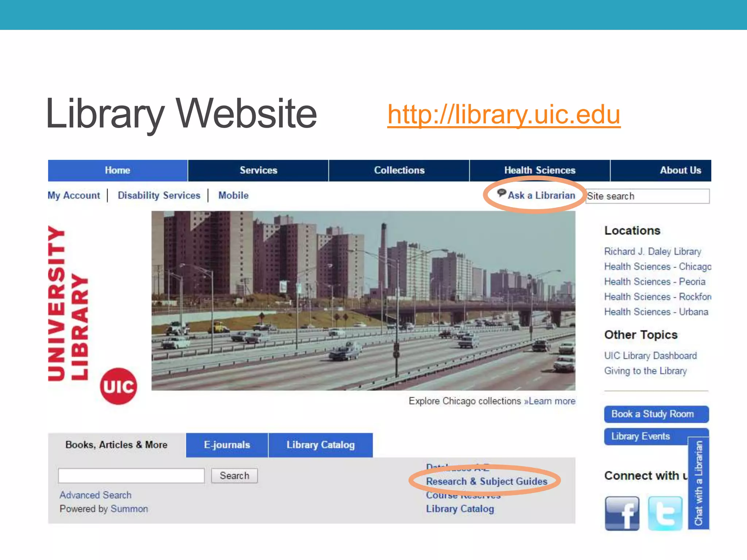Image resolution: width=747 pixels, height=560 pixels.
Task: Click the Ask a Librarian link text
Action: point(541,195)
